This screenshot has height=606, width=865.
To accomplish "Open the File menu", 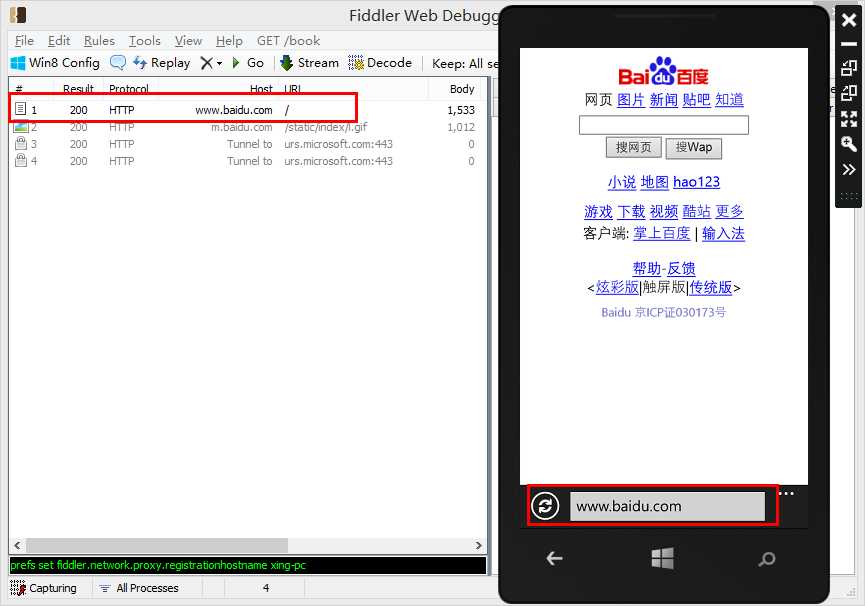I will (24, 41).
